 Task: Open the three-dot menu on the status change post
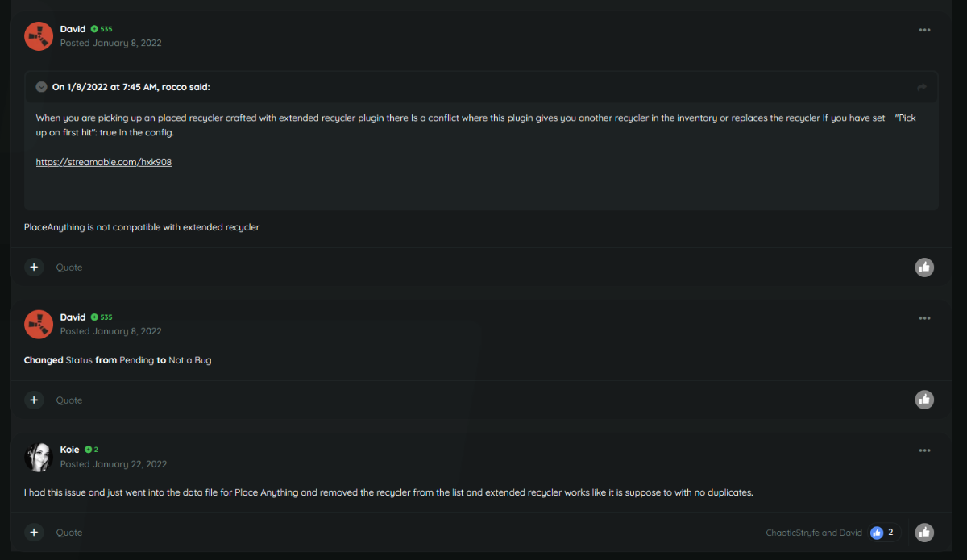pos(924,317)
